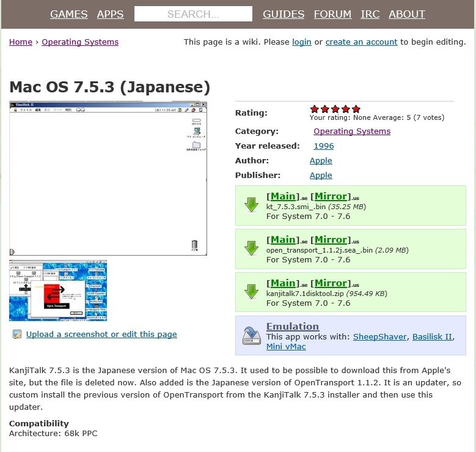Download kanjitalk7.1disktool.zip from Main
Screen dimensions: 476x452
pos(283,283)
